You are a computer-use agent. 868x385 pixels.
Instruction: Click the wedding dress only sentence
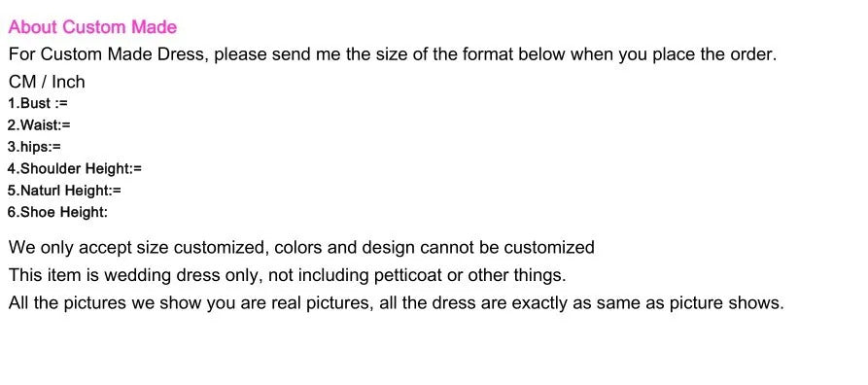(288, 275)
